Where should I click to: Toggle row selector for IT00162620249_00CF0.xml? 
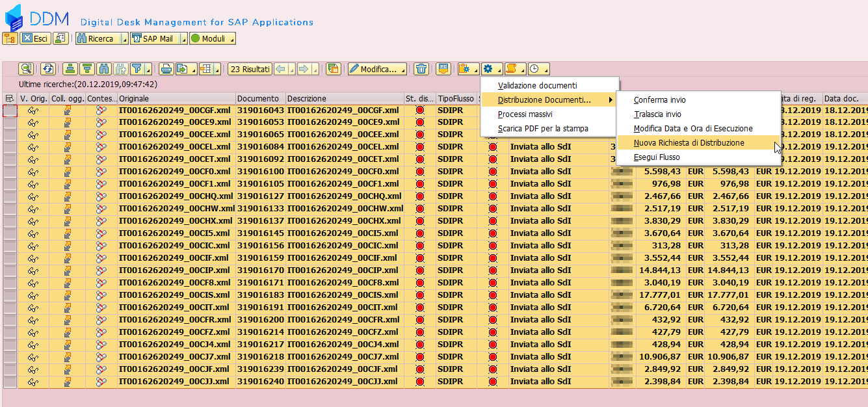[x=10, y=172]
